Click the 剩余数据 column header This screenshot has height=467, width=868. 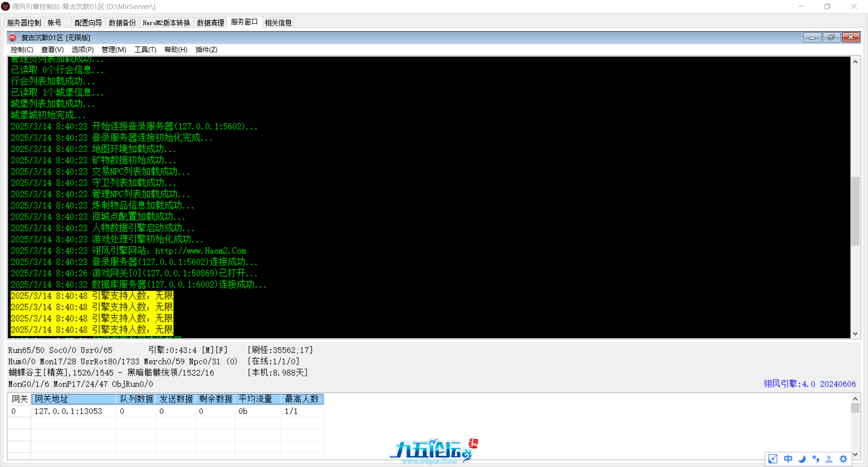[215, 399]
